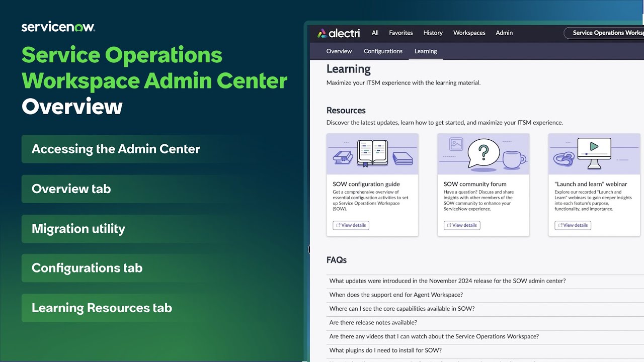Expand FAQ about core capabilities in SOW

485,309
